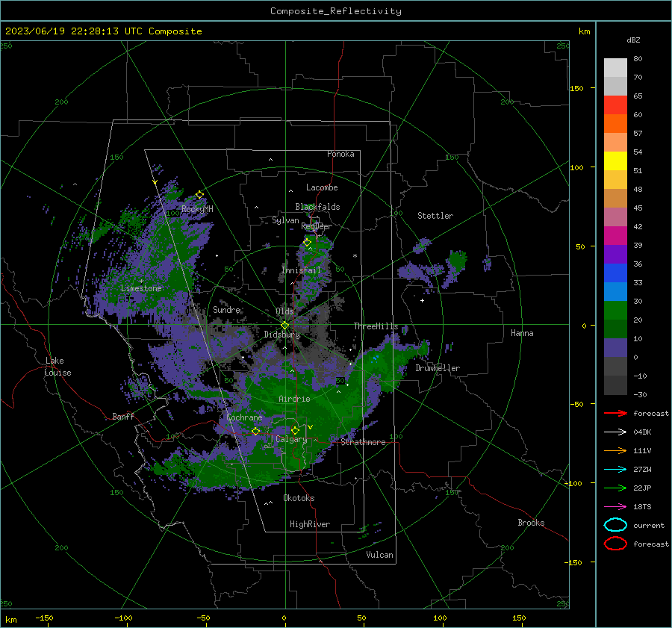Click the yellow radar-center diamond above Didsbury
The width and height of the screenshot is (672, 628).
[285, 326]
